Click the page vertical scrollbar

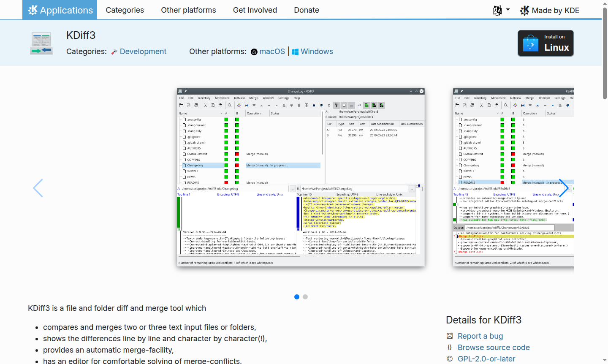[x=605, y=55]
